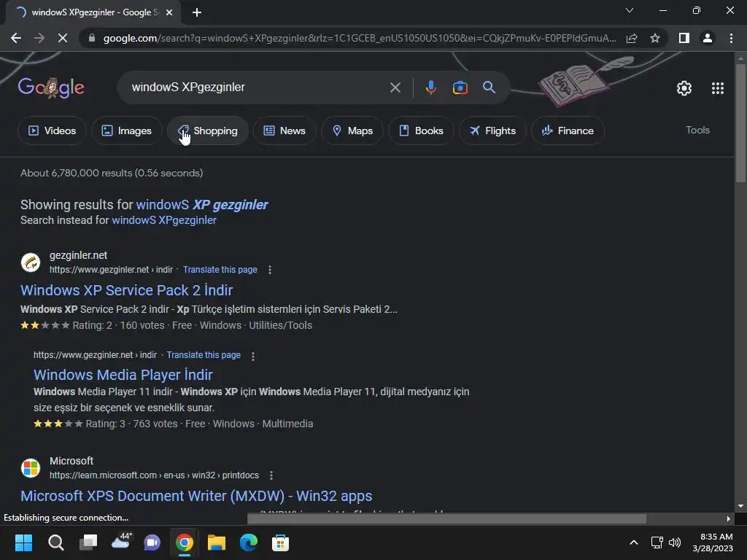This screenshot has width=747, height=560.
Task: Search by image with camera icon
Action: point(460,87)
